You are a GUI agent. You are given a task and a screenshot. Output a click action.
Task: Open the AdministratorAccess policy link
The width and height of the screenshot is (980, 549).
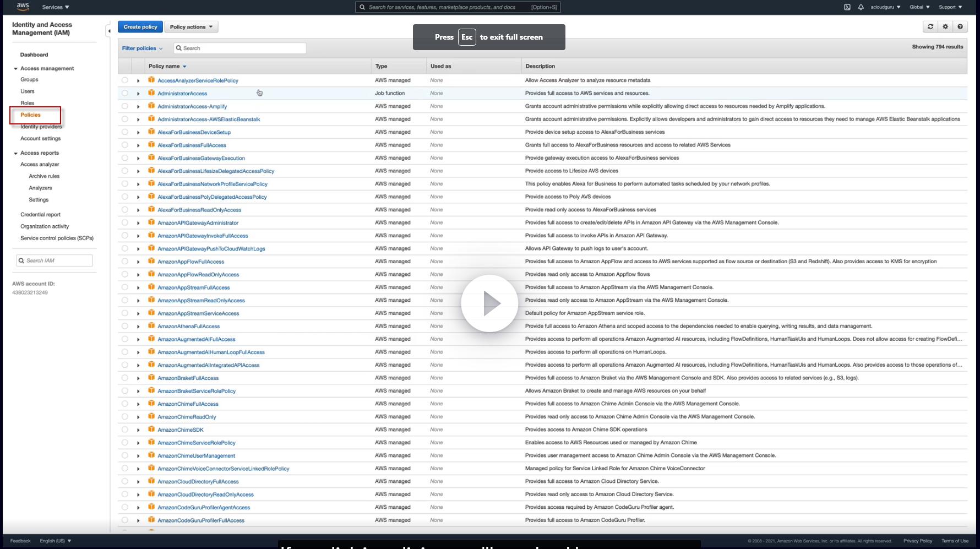182,94
